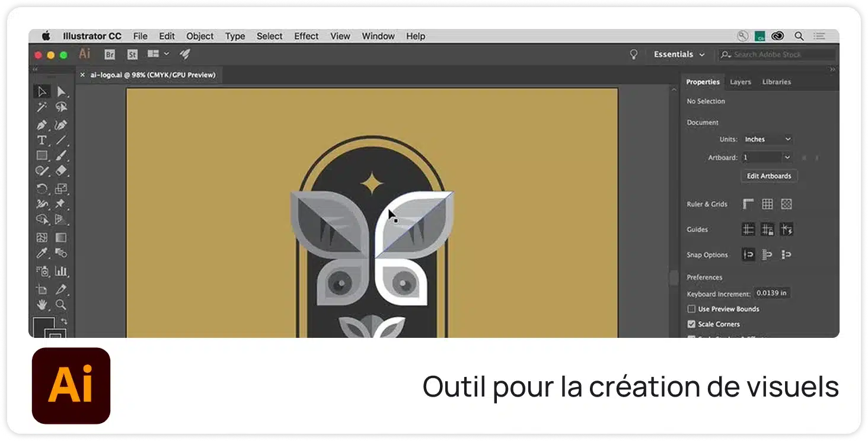Toggle Show Grid icon in Ruler & Grids
Image resolution: width=868 pixels, height=441 pixels.
point(768,204)
